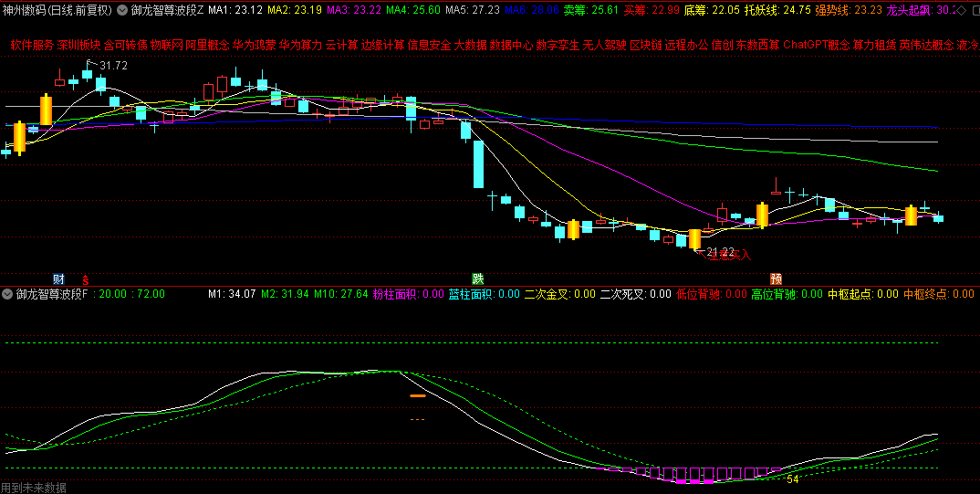The height and width of the screenshot is (494, 980).
Task: Open the 数据中心 concept tag
Action: pos(511,45)
